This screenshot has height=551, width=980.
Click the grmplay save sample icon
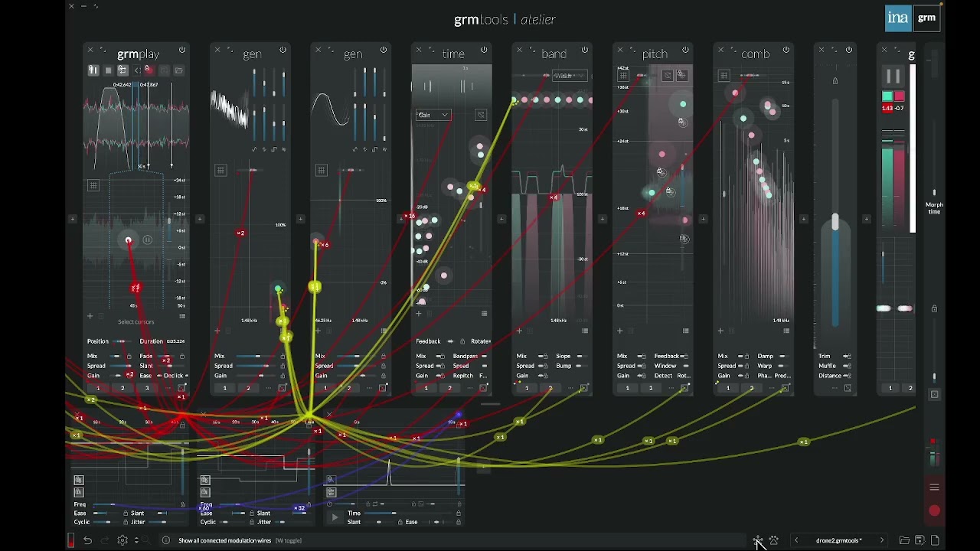164,70
